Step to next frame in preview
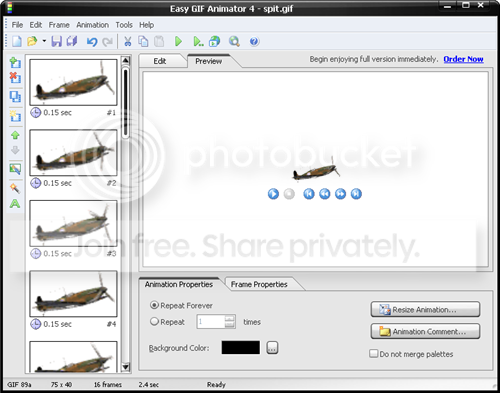Screen dimensions: 500x393 tap(340, 194)
